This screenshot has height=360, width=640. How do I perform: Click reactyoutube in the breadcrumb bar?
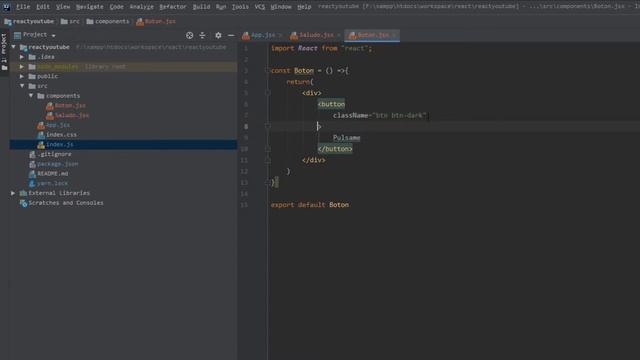(29, 22)
